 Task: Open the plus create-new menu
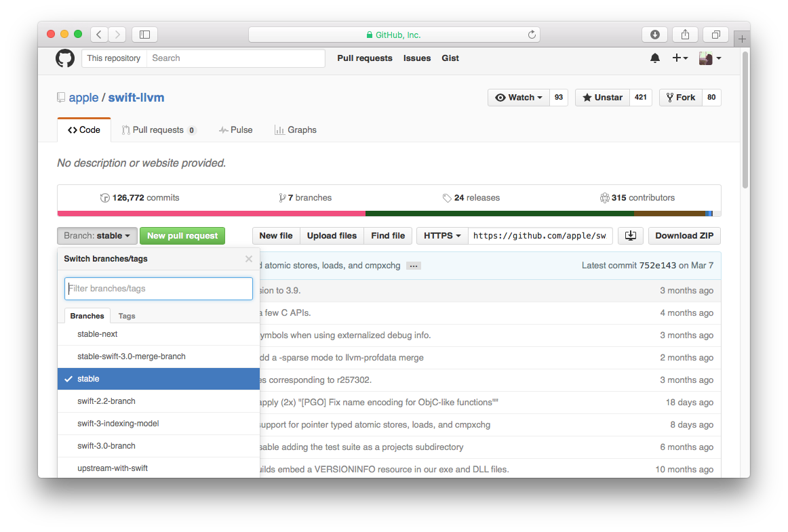tap(680, 58)
